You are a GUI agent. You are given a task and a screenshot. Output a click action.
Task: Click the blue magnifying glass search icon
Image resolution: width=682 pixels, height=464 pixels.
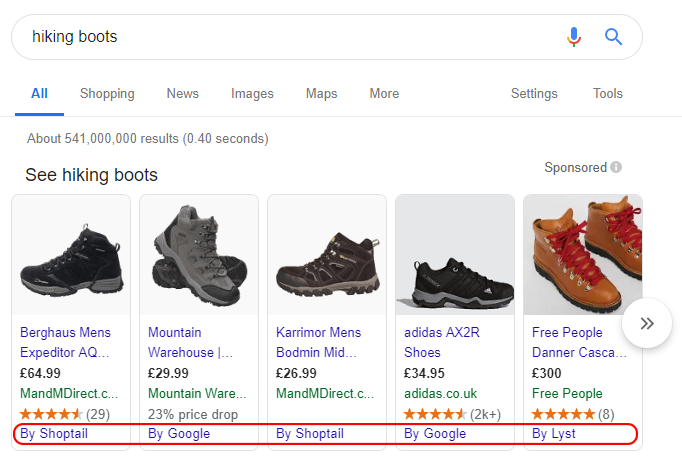click(613, 37)
